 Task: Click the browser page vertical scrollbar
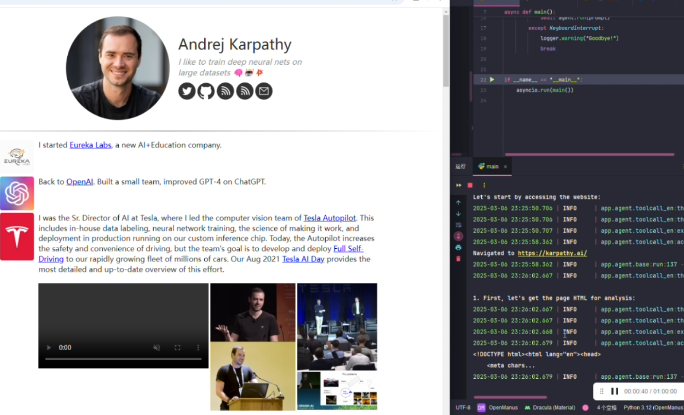(445, 51)
